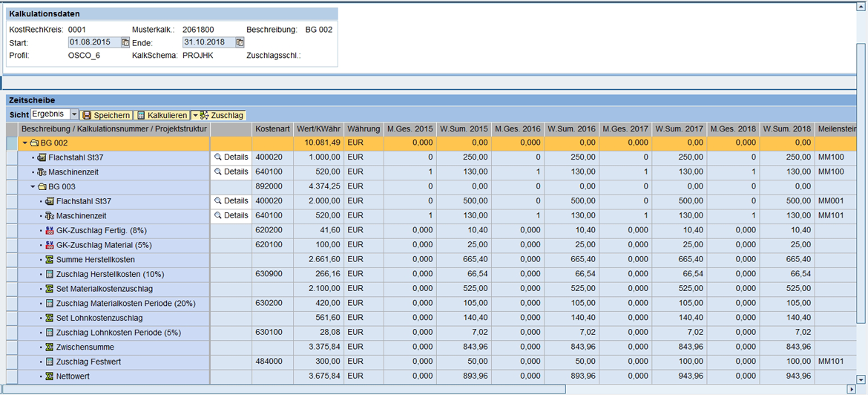Click horizontal scrollbar right arrow
868x395 pixels.
(851, 389)
